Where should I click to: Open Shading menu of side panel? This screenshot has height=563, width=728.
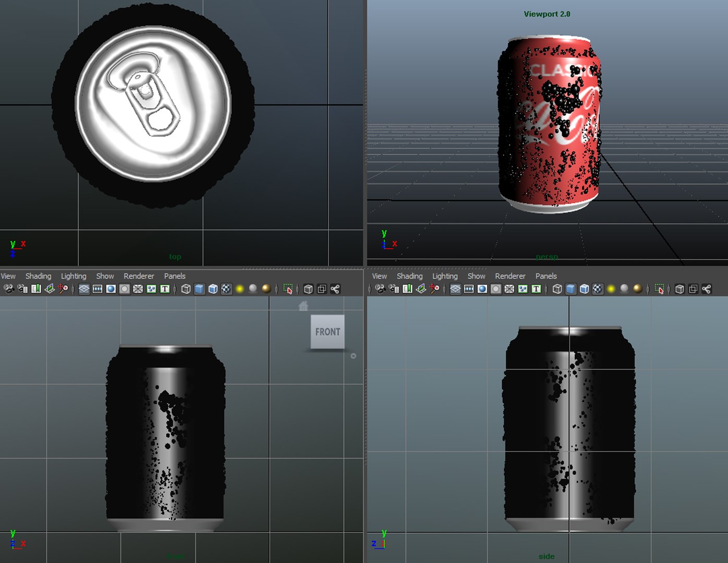pos(409,276)
